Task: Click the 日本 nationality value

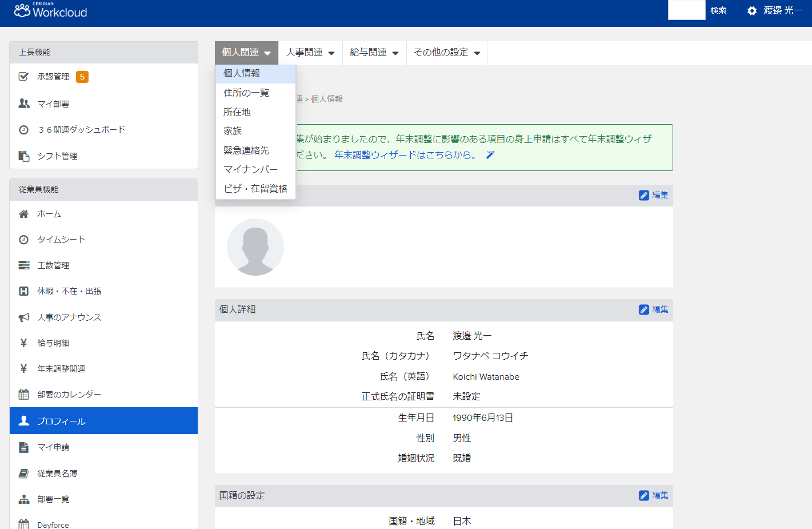Action: [462, 521]
